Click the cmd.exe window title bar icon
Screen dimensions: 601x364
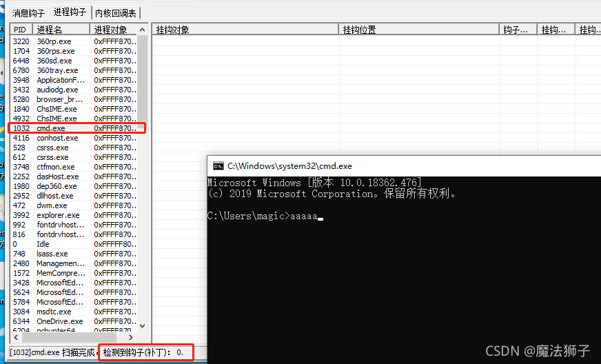point(218,166)
